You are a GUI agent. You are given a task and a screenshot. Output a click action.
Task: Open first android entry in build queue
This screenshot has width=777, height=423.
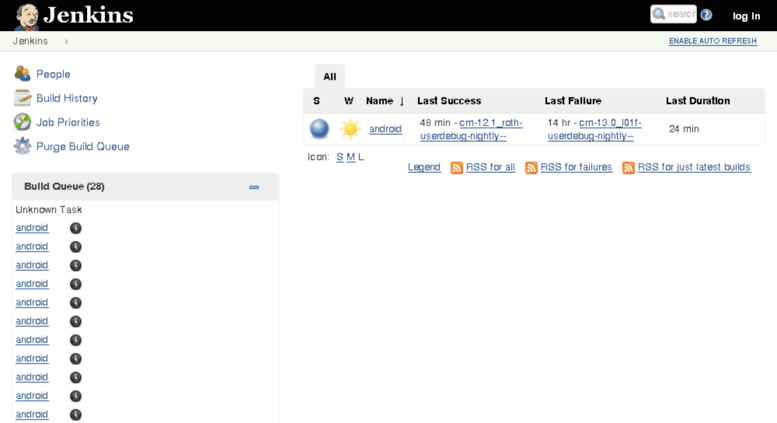tap(32, 228)
